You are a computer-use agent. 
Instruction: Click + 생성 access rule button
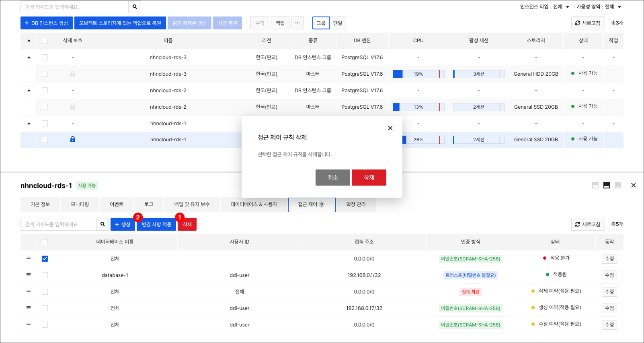pos(123,224)
